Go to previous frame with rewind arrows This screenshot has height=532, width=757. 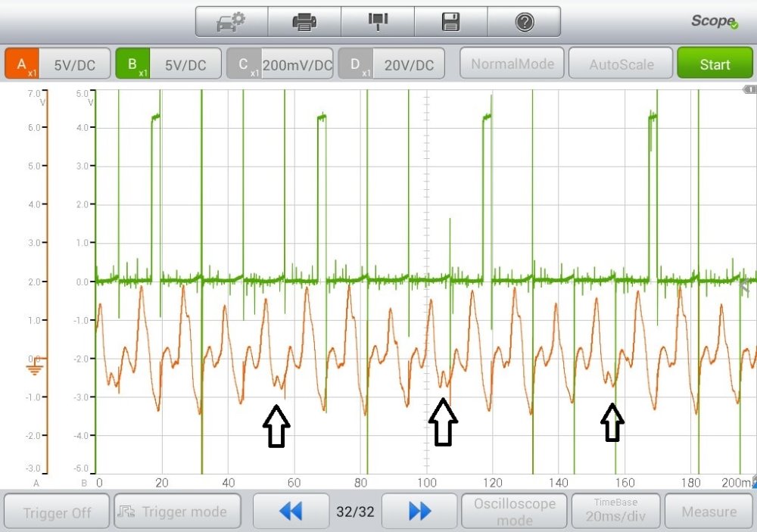(x=290, y=512)
